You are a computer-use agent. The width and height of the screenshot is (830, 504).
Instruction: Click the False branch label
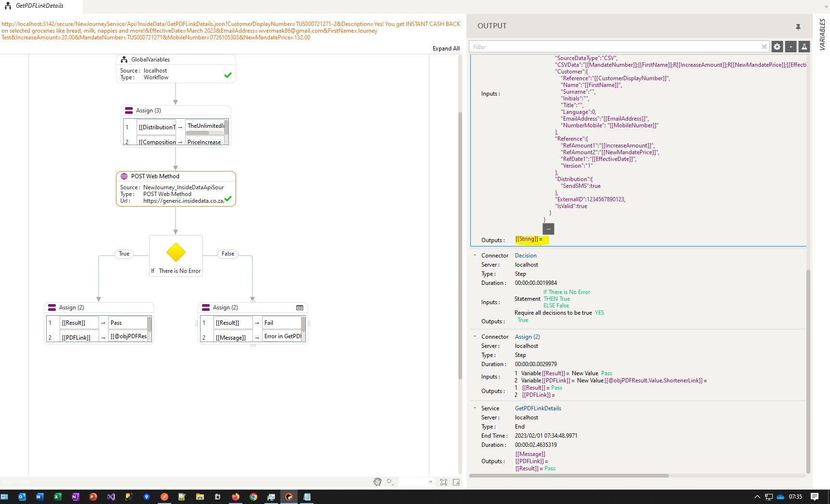[228, 254]
